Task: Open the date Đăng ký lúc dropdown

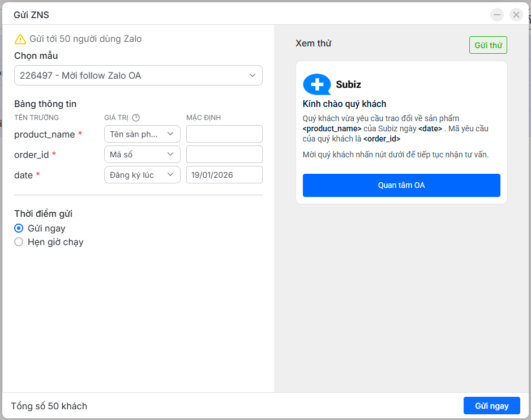Action: (x=142, y=175)
